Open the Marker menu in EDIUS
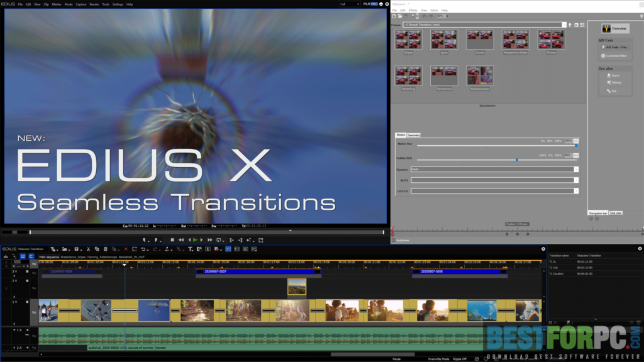644x362 pixels. (x=57, y=4)
